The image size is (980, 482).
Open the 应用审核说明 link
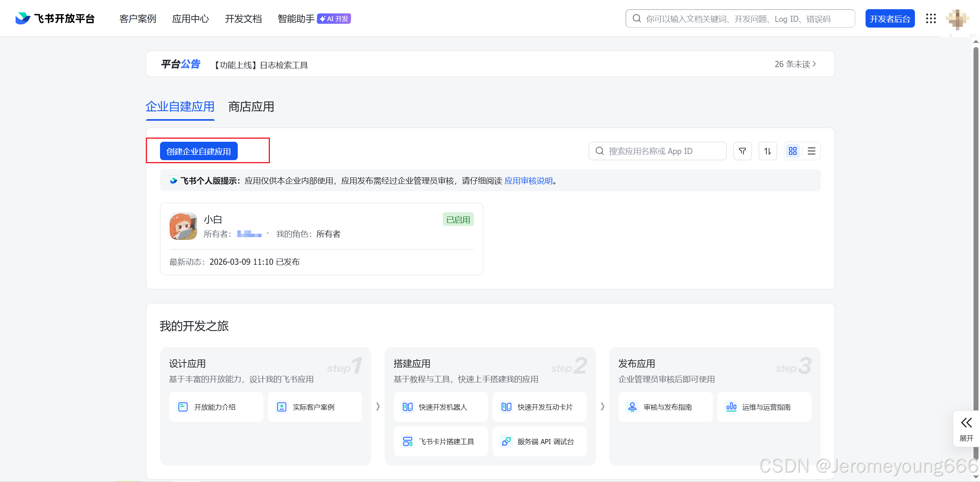pyautogui.click(x=528, y=180)
